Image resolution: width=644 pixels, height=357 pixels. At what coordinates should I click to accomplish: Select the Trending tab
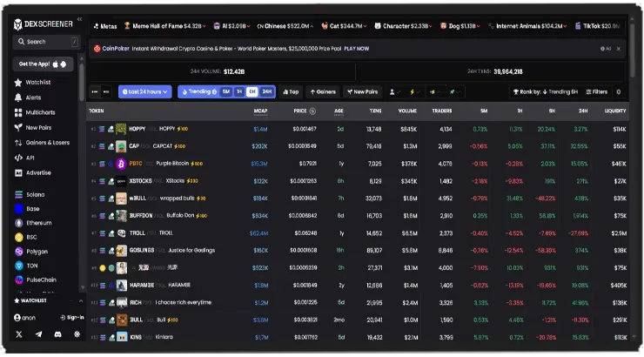pos(199,91)
